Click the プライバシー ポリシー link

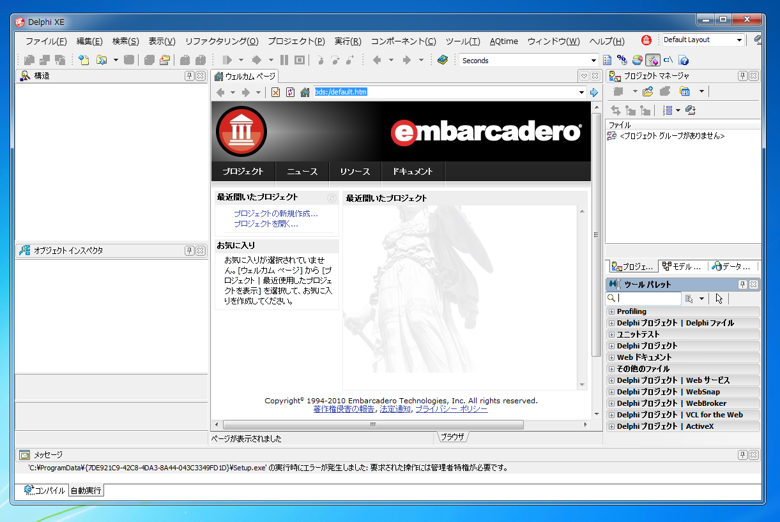pos(451,409)
